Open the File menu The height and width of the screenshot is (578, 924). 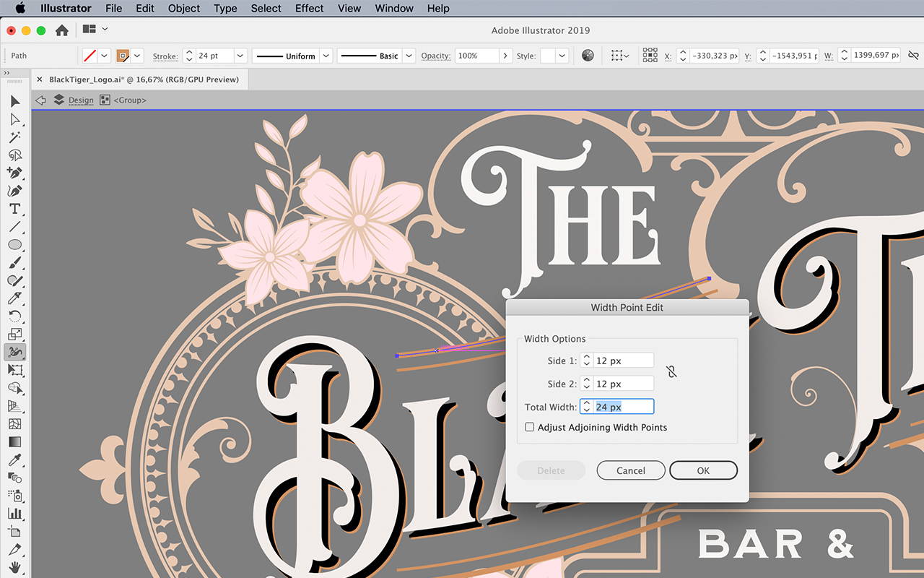coord(114,9)
